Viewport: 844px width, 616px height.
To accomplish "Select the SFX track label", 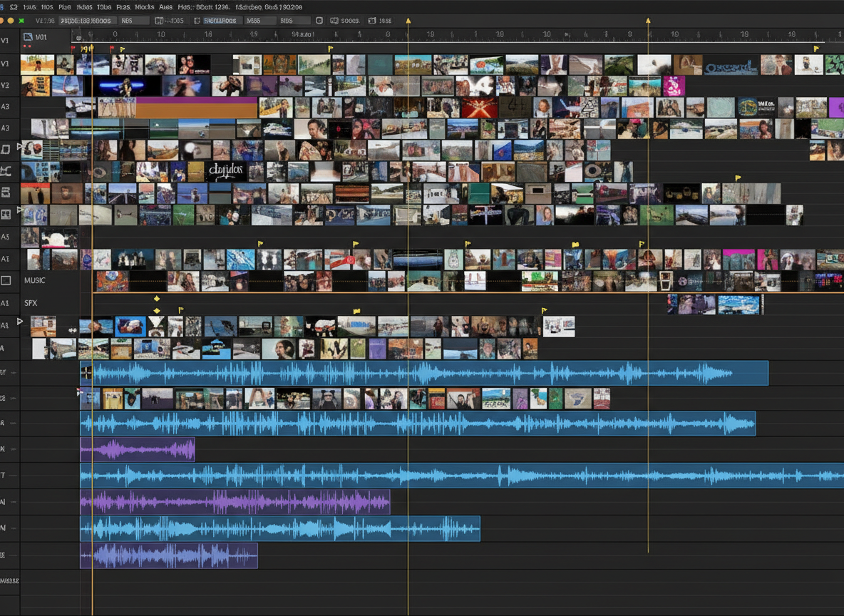I will (x=31, y=303).
